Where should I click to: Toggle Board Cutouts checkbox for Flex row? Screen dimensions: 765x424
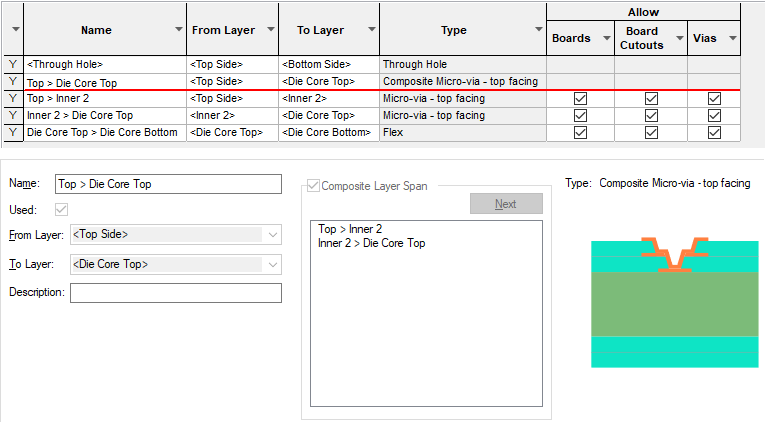(651, 132)
